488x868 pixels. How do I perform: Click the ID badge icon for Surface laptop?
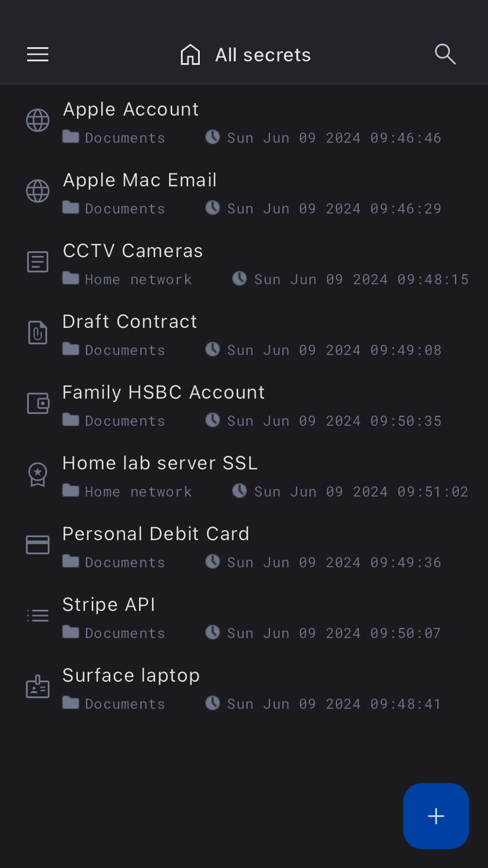click(38, 686)
